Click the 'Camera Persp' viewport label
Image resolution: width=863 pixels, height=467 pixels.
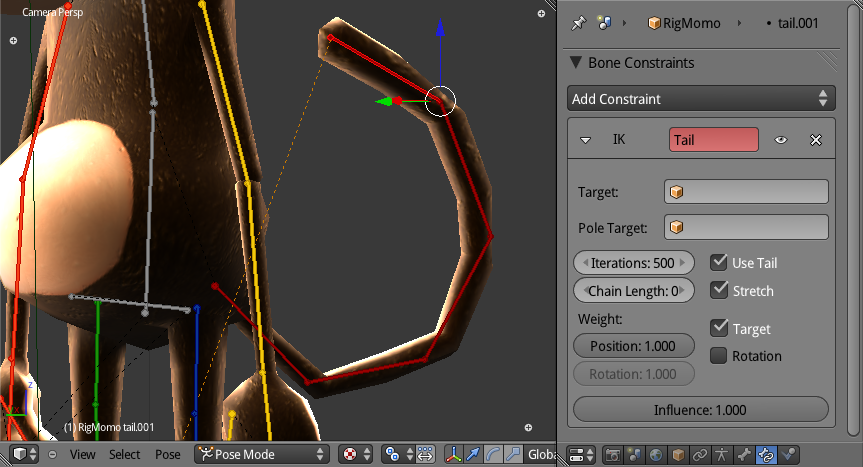[53, 12]
